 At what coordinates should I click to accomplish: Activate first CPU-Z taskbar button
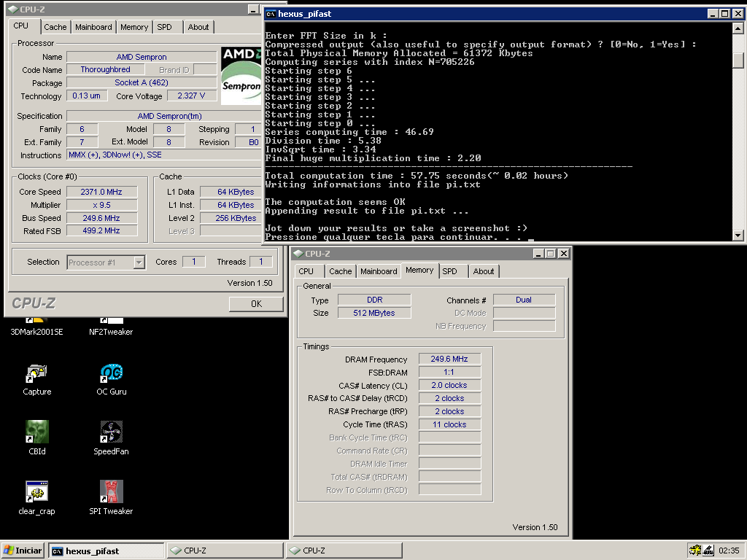point(225,551)
